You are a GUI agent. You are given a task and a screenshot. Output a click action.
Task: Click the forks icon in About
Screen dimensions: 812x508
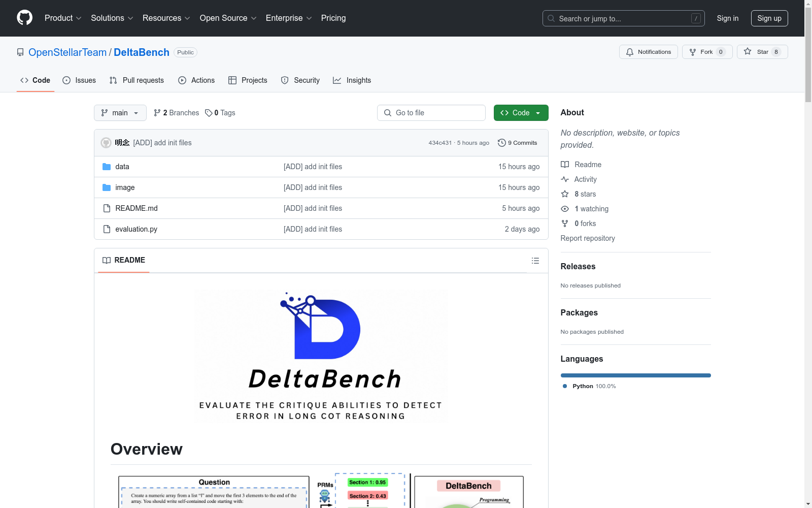pyautogui.click(x=565, y=224)
